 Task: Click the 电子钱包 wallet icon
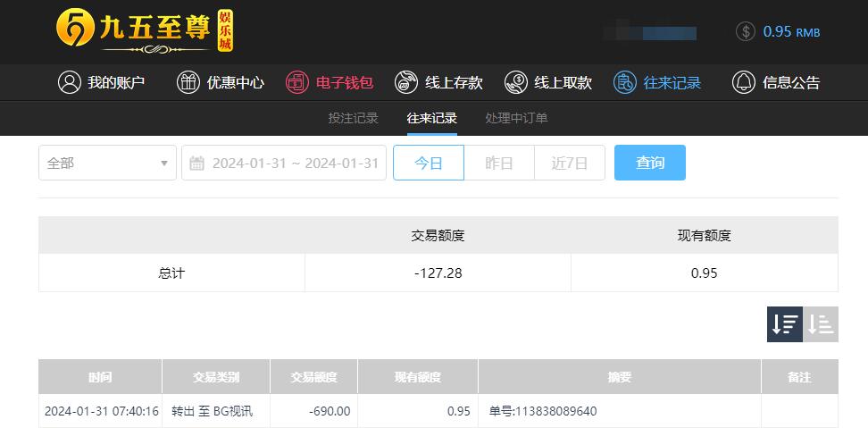[x=297, y=82]
